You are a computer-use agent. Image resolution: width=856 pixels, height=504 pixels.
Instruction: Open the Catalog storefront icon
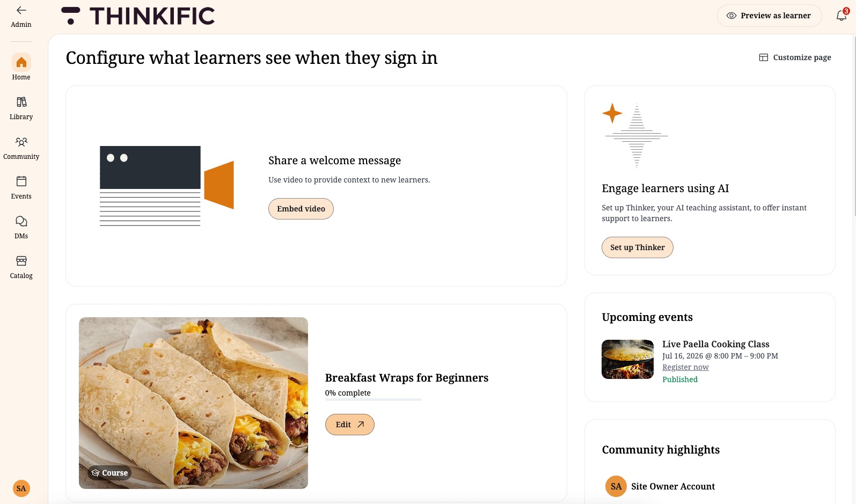[x=21, y=261]
